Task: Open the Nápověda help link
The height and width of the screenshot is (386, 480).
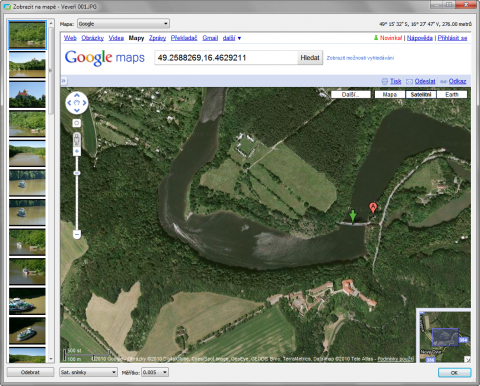Action: point(420,38)
